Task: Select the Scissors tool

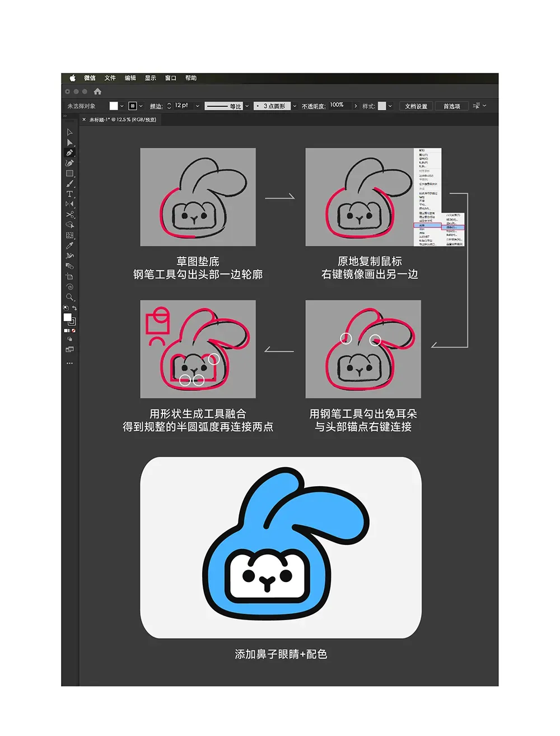Action: [x=69, y=215]
